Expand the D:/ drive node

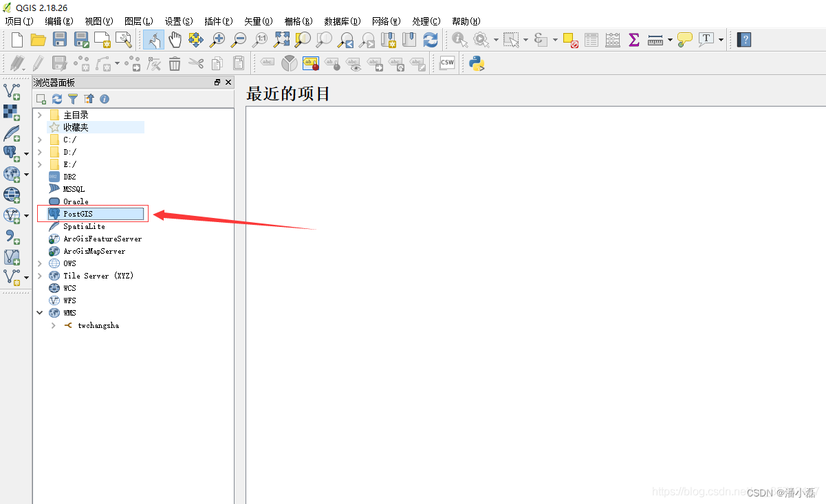click(x=40, y=152)
